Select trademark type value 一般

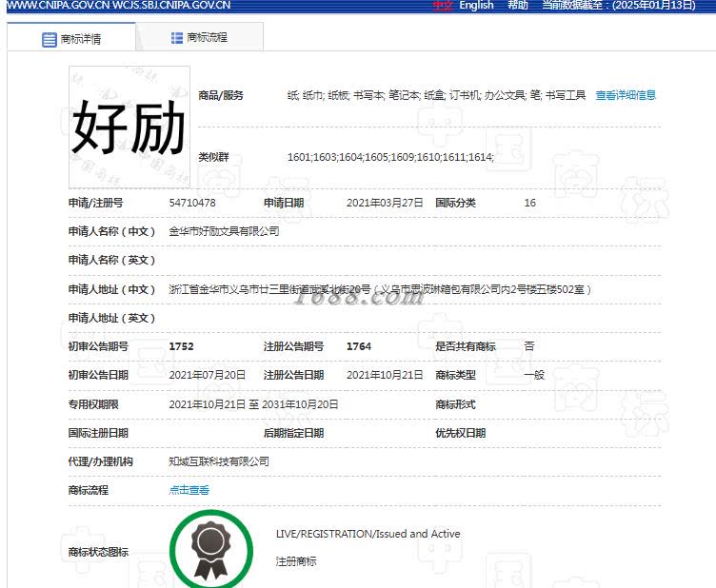click(x=534, y=375)
